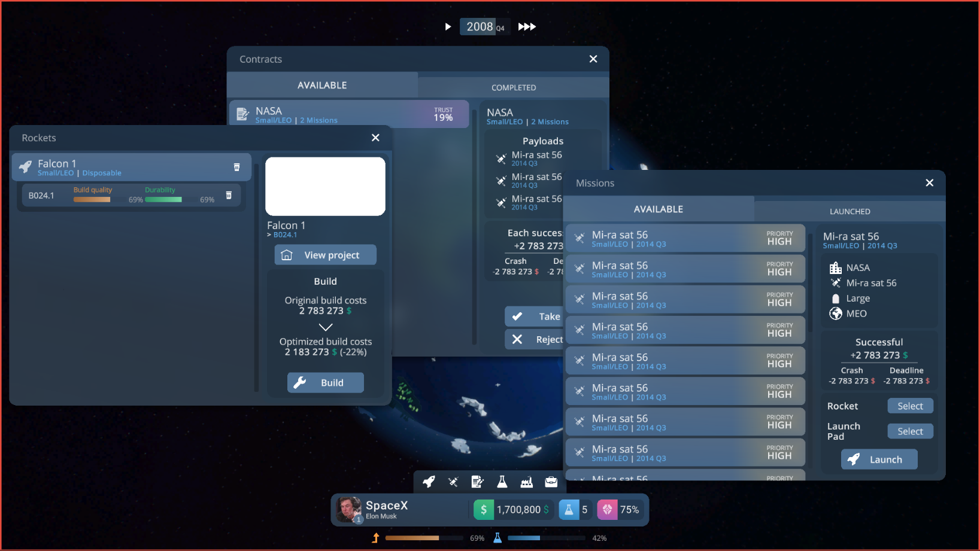
Task: Delete the B024.1 build via trash icon
Action: pos(229,196)
